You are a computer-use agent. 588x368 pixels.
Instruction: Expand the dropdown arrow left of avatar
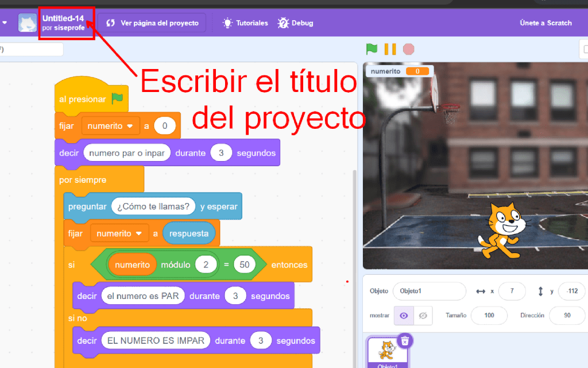click(5, 23)
